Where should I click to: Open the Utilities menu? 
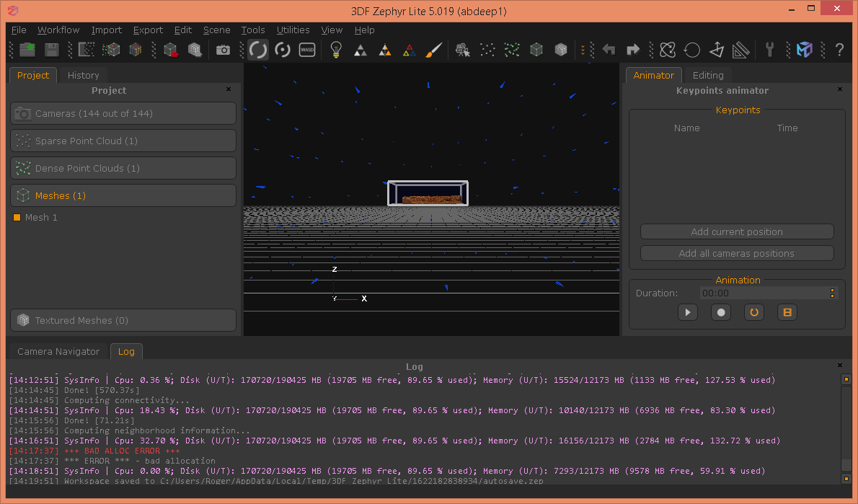[x=293, y=30]
